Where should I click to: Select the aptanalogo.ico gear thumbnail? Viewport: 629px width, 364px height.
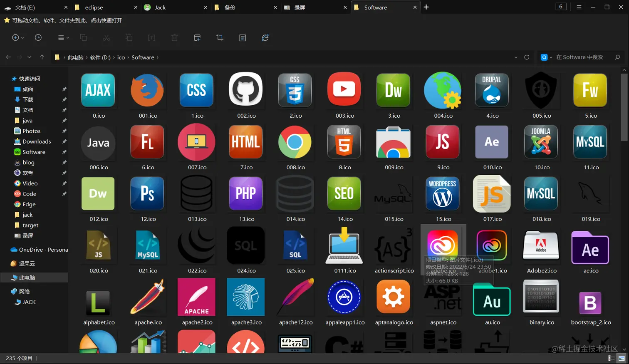[x=394, y=297]
